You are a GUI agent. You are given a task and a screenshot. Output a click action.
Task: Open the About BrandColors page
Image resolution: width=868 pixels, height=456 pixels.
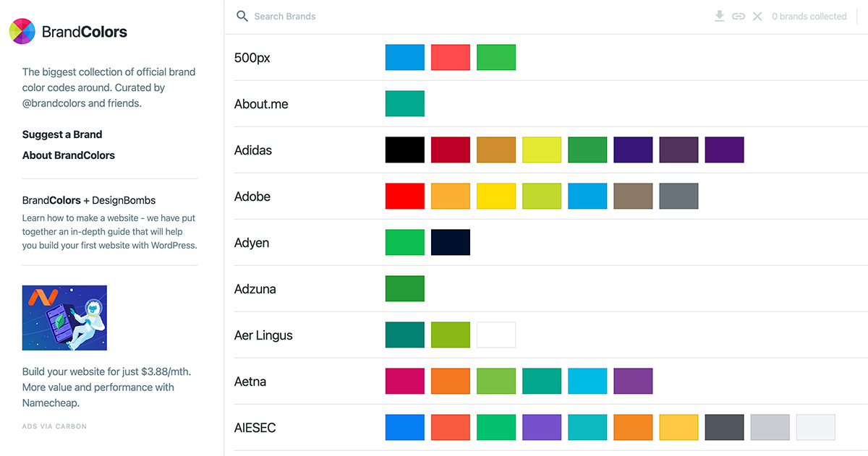[68, 155]
